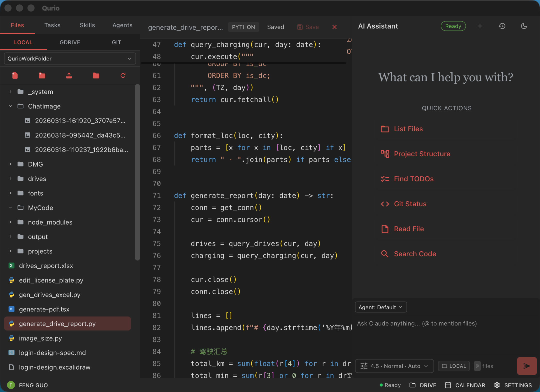Switch message context from LOCAL storage
The image size is (540, 392).
pos(453,366)
